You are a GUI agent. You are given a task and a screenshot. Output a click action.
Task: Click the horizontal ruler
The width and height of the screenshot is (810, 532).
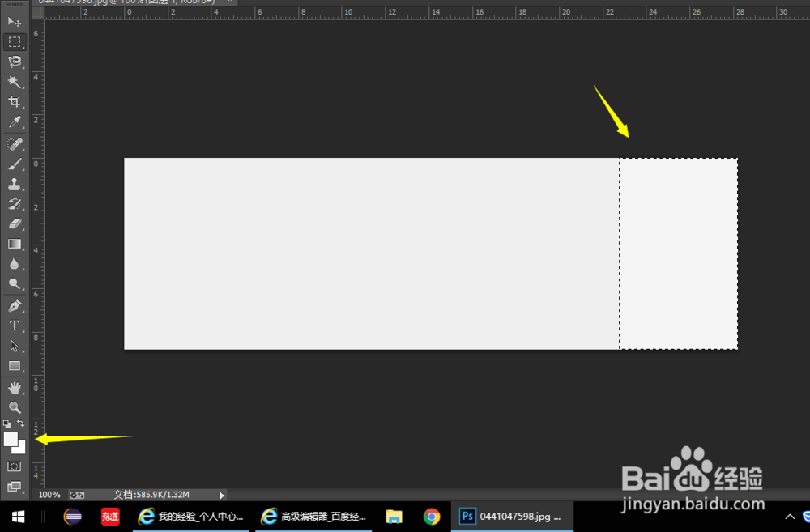pyautogui.click(x=427, y=14)
